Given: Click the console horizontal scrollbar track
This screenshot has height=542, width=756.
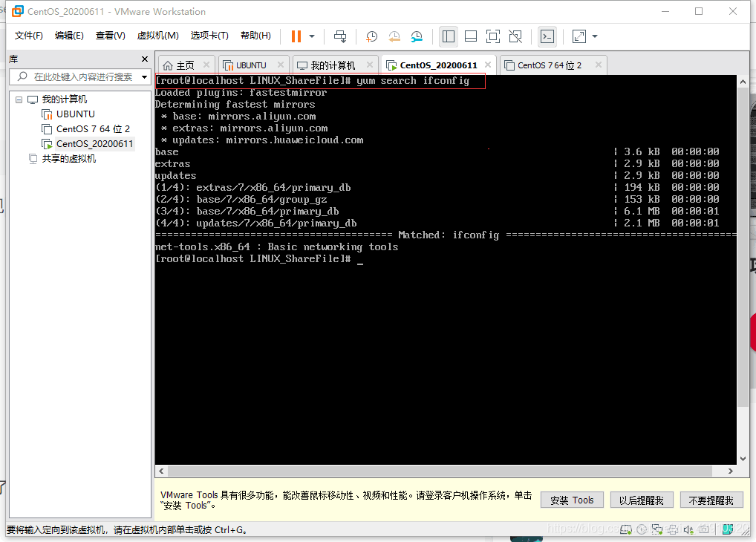Looking at the screenshot, I should click(439, 471).
